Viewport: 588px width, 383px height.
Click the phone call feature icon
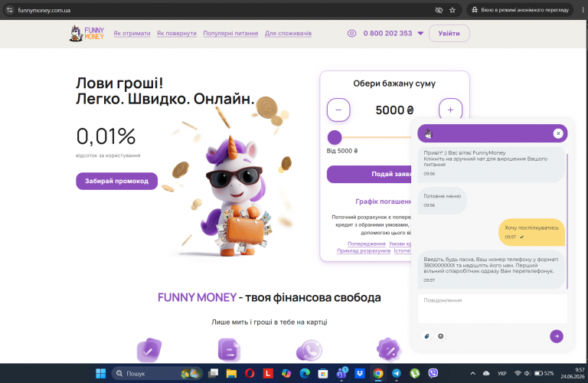tap(309, 350)
